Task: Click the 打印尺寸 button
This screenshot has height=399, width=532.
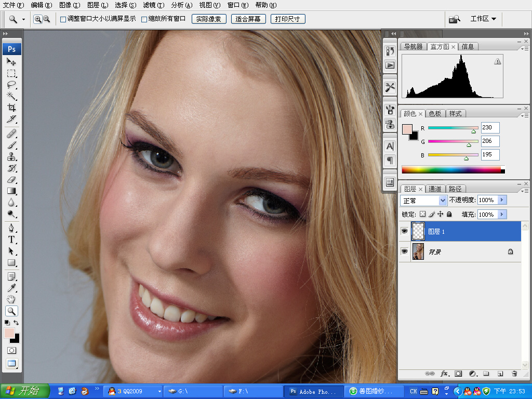Action: (288, 19)
